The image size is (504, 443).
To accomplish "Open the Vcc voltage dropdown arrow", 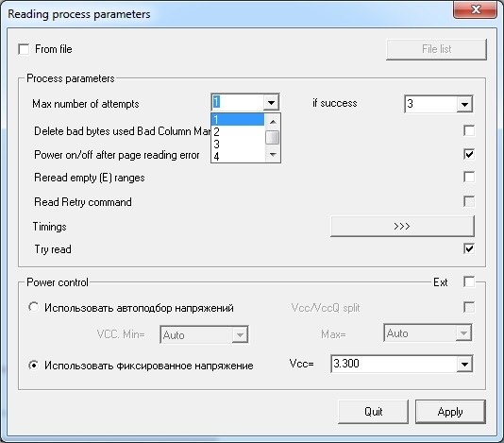I will coord(464,365).
